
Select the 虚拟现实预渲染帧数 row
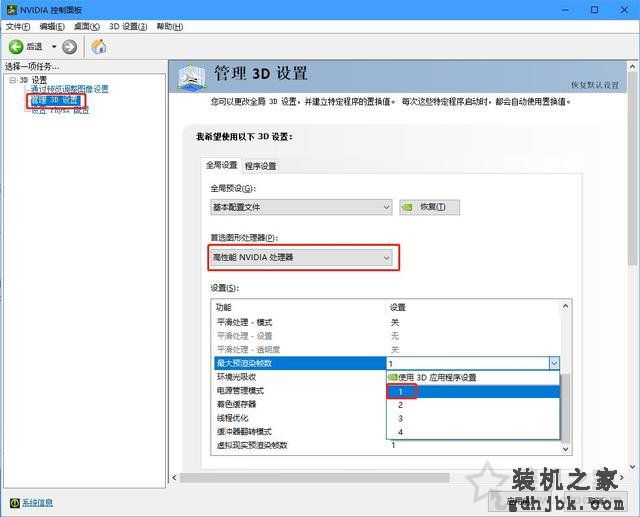[x=387, y=445]
